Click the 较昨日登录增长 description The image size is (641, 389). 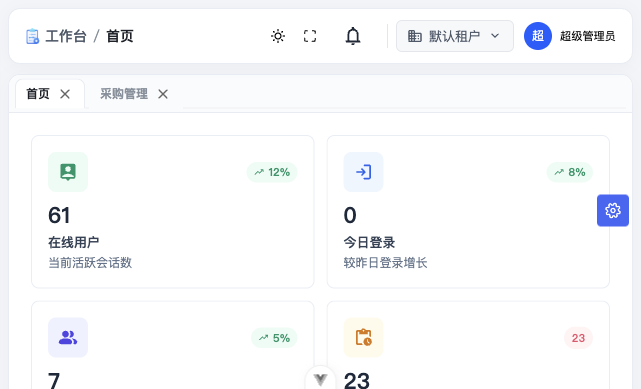[385, 262]
